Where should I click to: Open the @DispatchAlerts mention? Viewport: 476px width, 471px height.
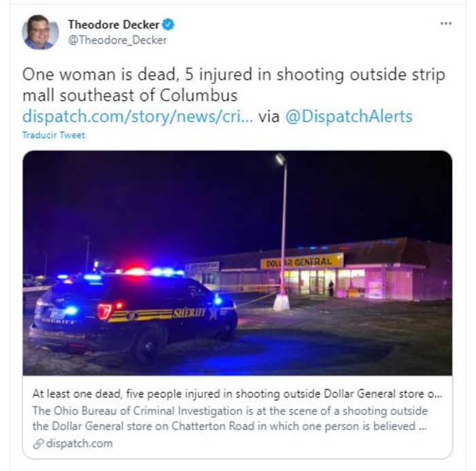click(348, 116)
